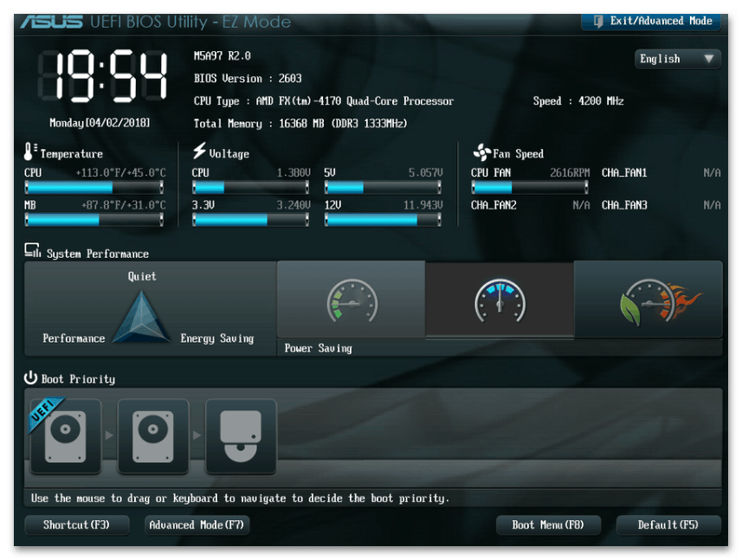Click the UEFI hard drive boot device
Image resolution: width=742 pixels, height=560 pixels.
[66, 436]
